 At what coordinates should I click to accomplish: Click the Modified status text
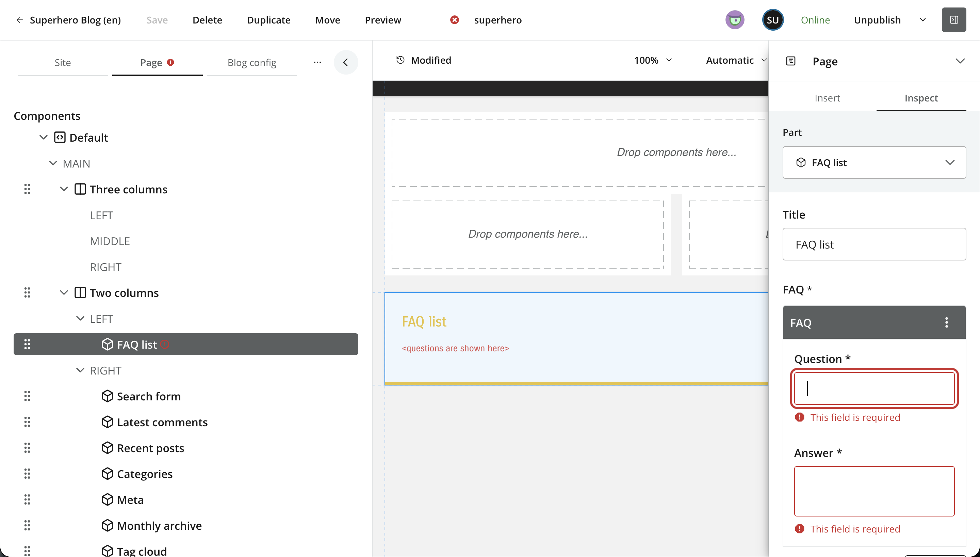pos(431,60)
